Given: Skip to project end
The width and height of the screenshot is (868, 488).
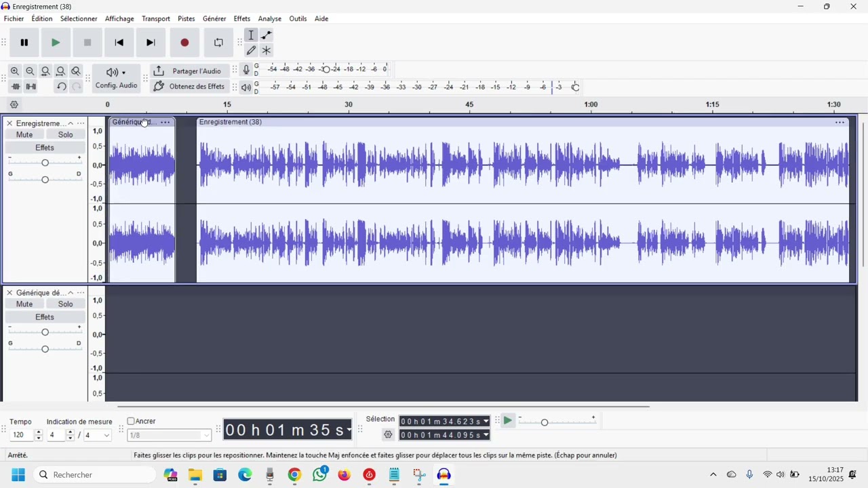Looking at the screenshot, I should pyautogui.click(x=151, y=43).
